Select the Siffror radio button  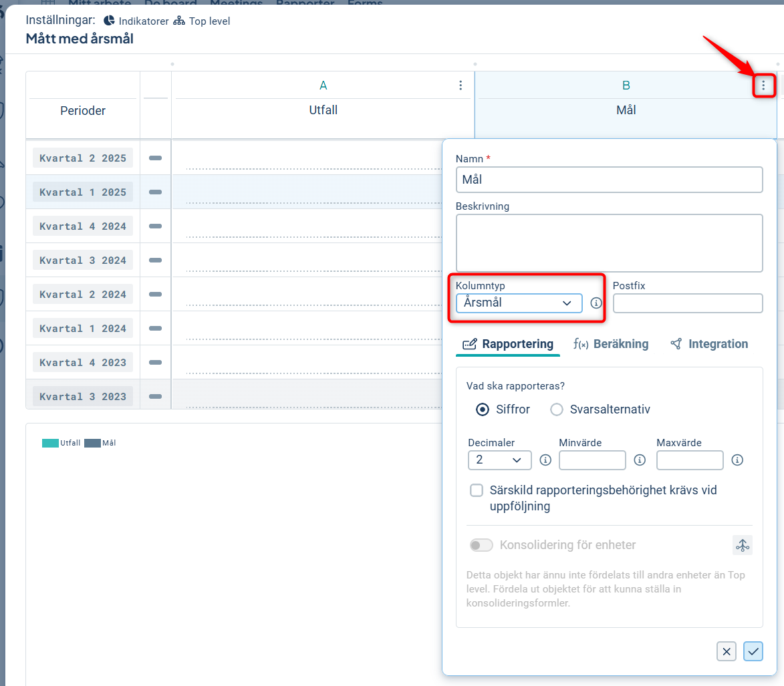[x=483, y=409]
